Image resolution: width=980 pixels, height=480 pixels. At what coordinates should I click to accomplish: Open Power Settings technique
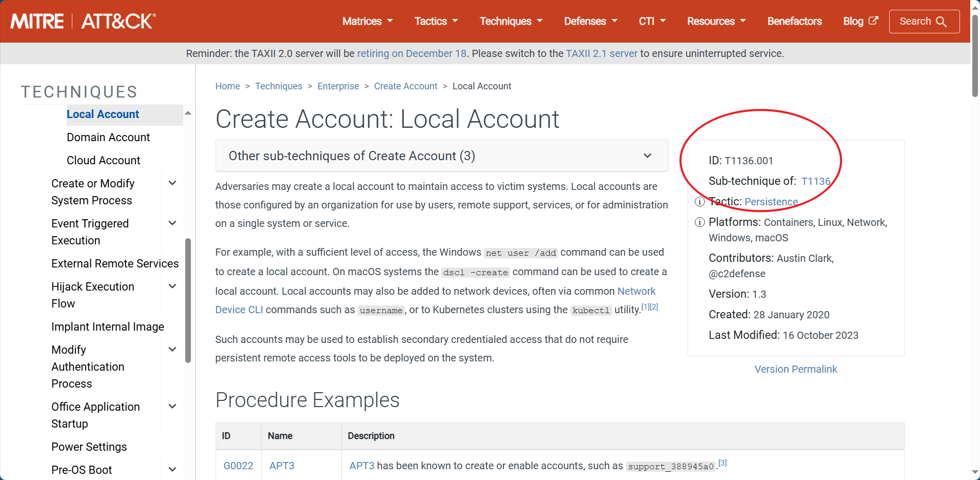point(89,447)
